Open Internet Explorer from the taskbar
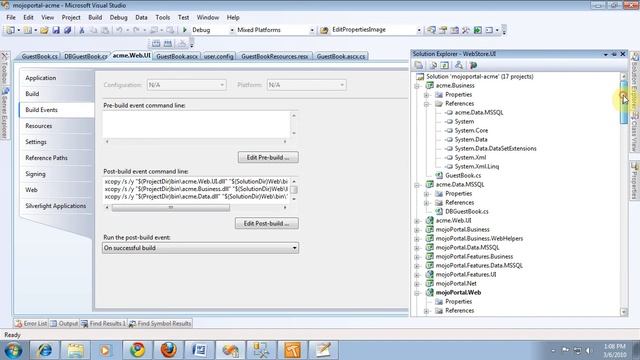 coord(44,350)
